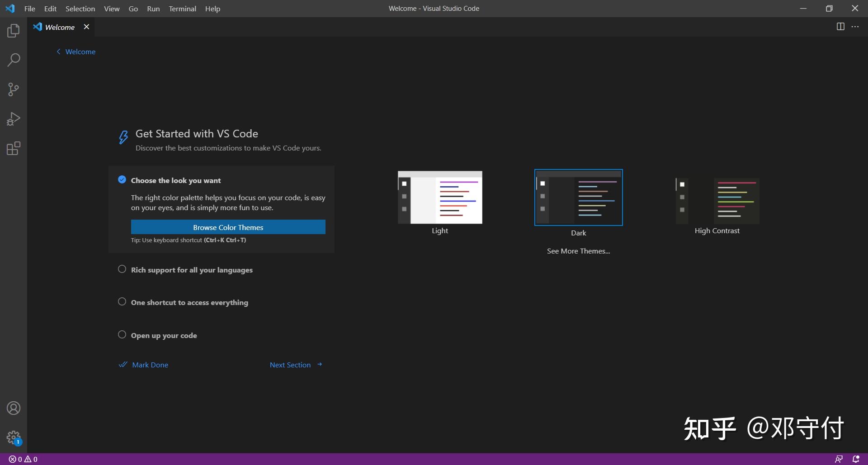
Task: Open the Run and Debug view
Action: click(x=13, y=118)
